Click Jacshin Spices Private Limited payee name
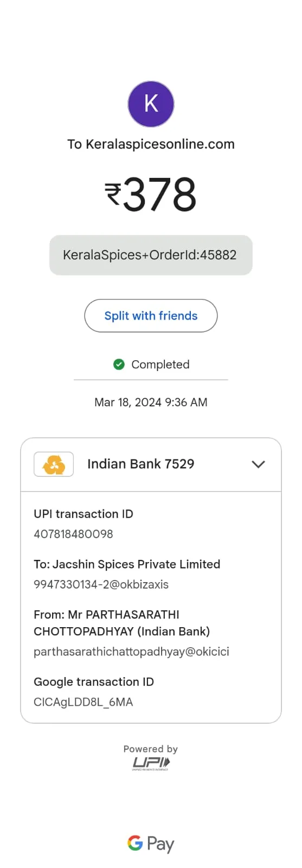This screenshot has height=868, width=302. coord(136,564)
